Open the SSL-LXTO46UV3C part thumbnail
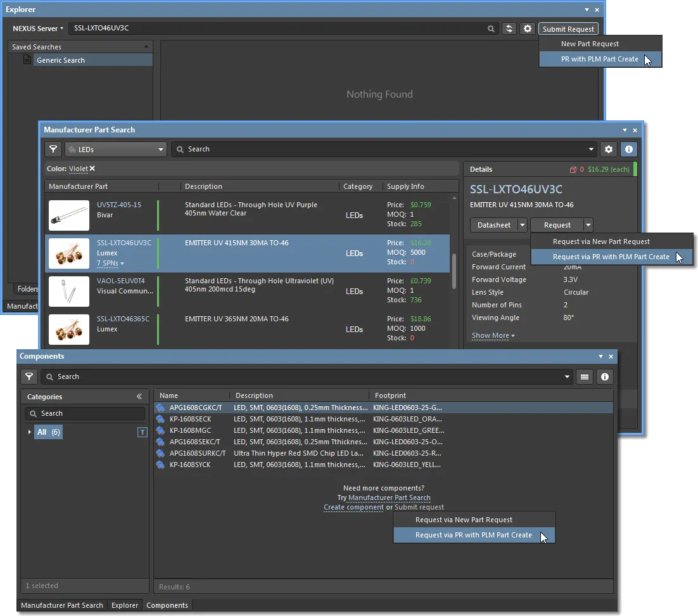The width and height of the screenshot is (698, 616). pos(69,253)
